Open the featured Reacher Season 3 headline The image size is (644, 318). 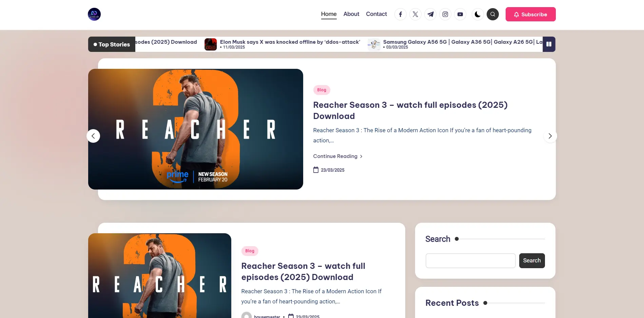click(410, 111)
